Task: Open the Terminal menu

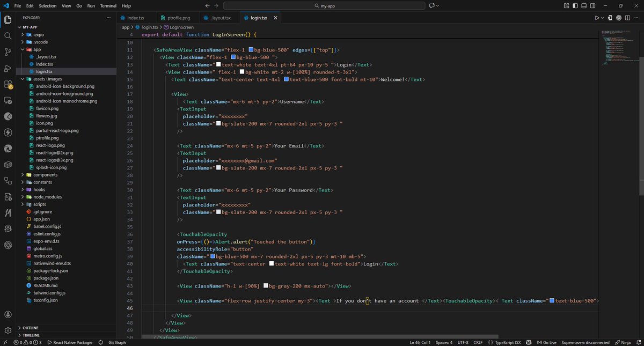Action: 108,6
